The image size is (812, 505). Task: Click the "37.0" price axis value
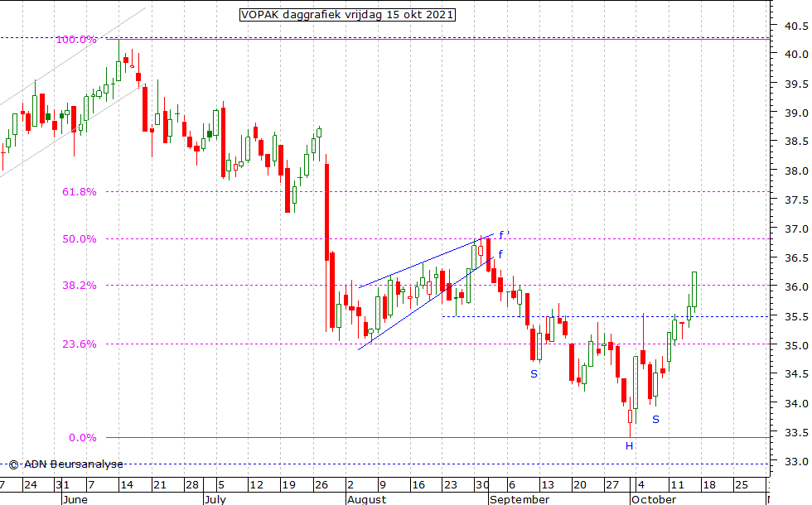(796, 228)
